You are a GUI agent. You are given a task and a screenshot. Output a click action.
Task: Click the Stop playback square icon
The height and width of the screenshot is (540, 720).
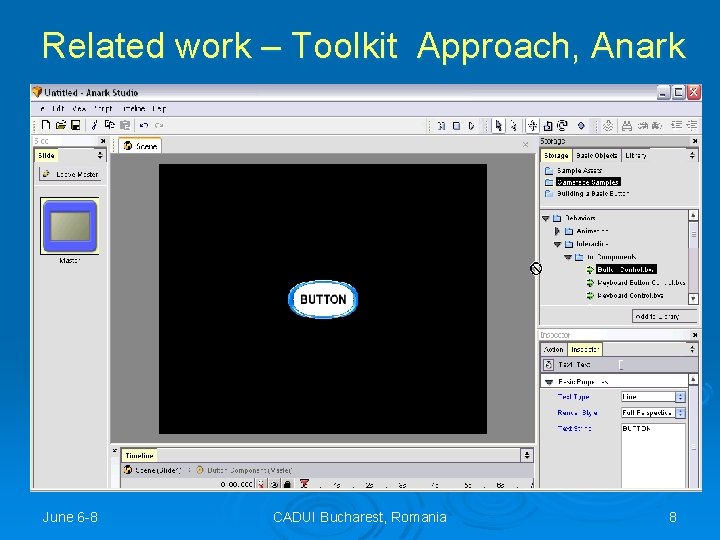tap(456, 126)
